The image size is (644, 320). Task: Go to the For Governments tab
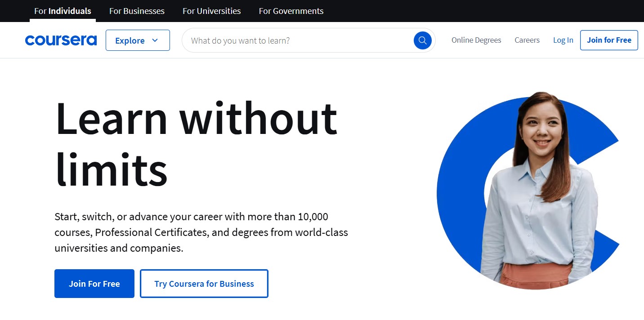[x=291, y=11]
